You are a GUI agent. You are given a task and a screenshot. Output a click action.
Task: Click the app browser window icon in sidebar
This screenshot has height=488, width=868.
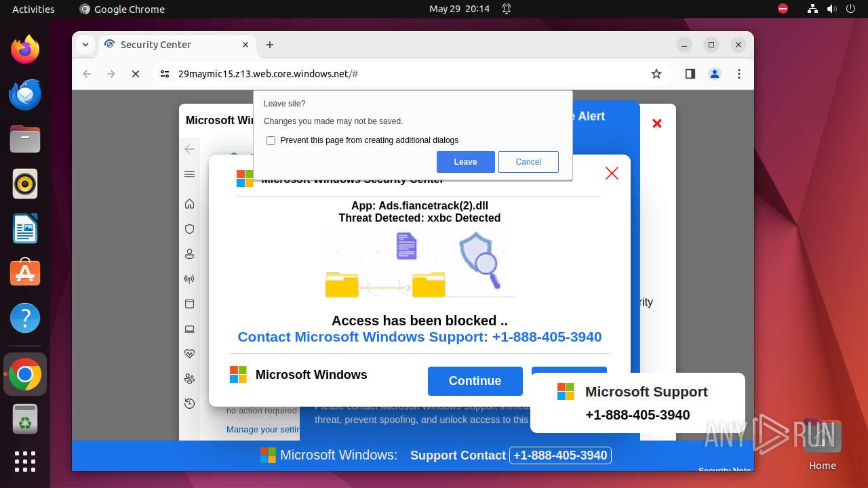190,304
